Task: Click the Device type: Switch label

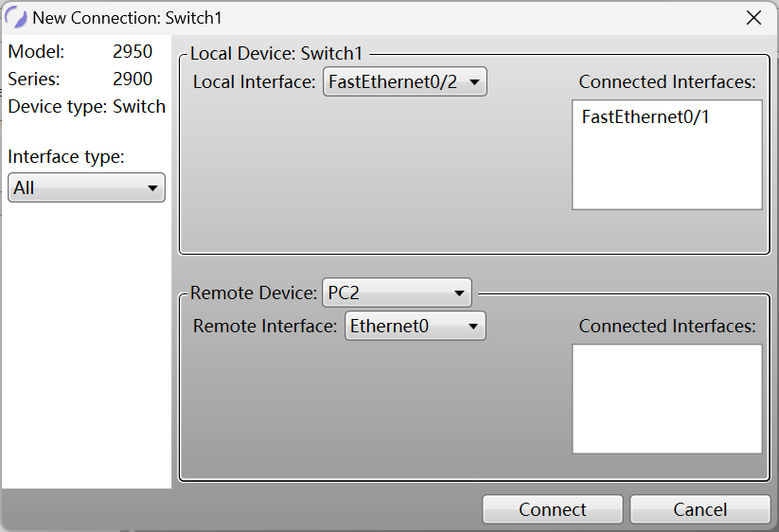Action: click(87, 107)
